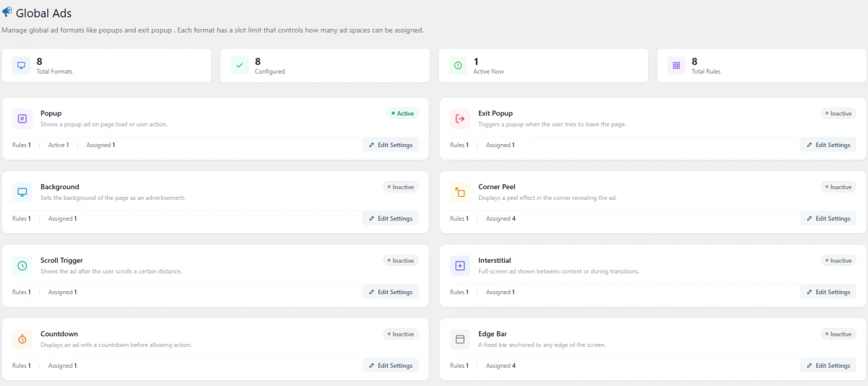Screen dimensions: 868x386
Task: Click the Active badge on Popup
Action: point(403,114)
